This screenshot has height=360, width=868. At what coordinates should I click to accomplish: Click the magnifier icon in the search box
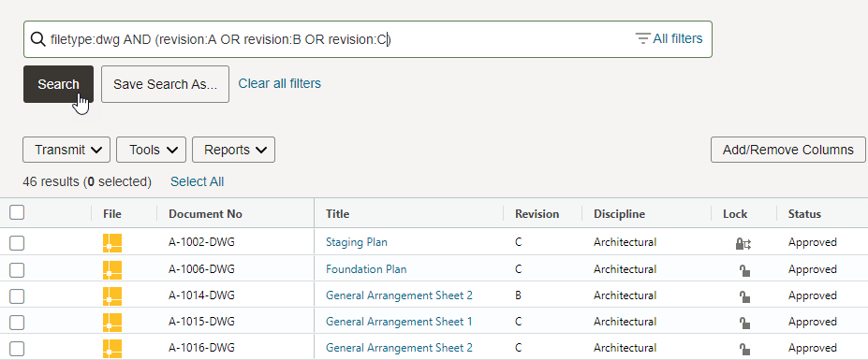[x=37, y=38]
